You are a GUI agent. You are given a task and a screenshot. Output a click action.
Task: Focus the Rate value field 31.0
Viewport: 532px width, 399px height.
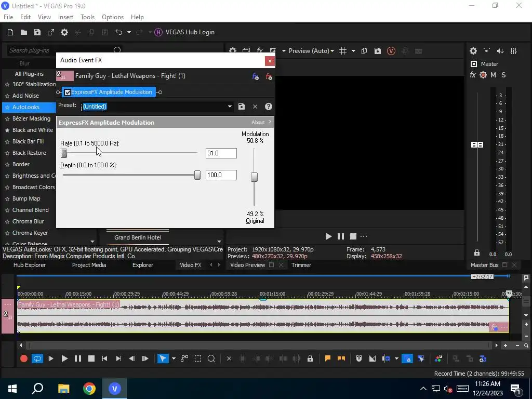(221, 153)
